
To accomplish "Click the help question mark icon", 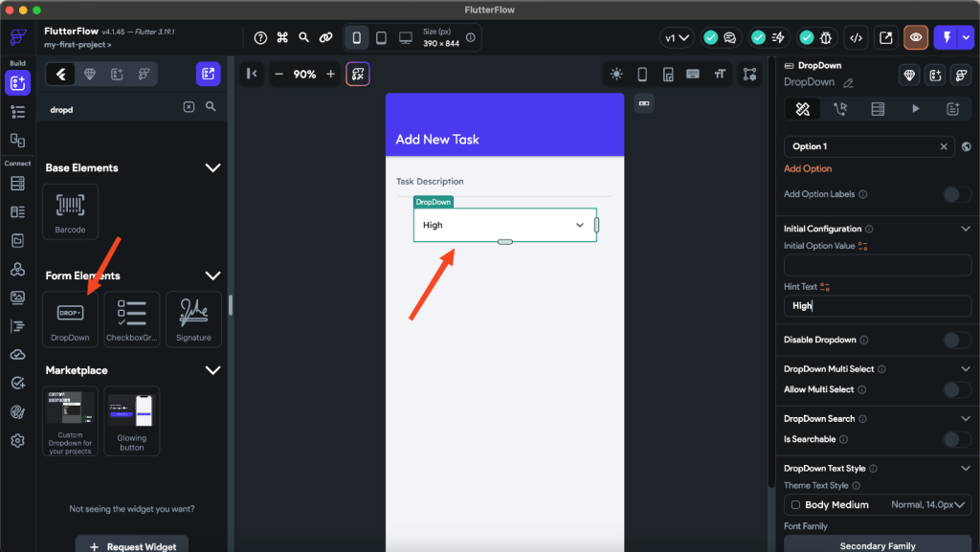I will pos(260,38).
